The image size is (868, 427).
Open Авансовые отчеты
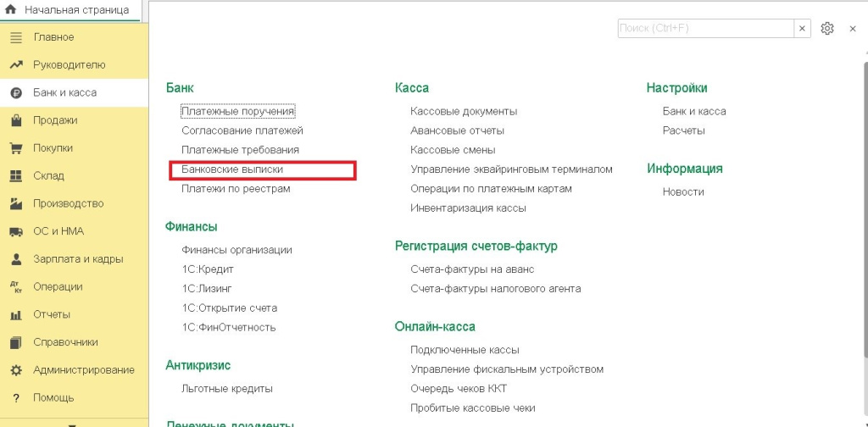pyautogui.click(x=457, y=130)
